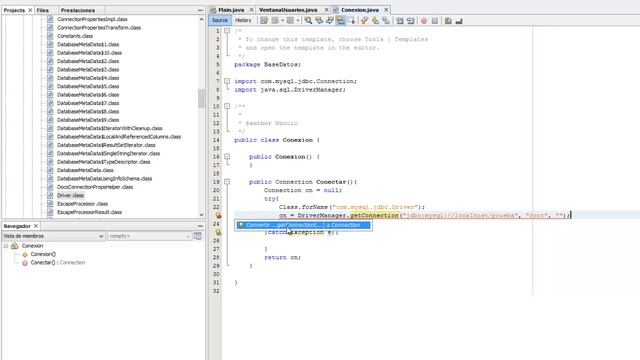Collapse the Javadoc fold on line 10
This screenshot has height=360, width=640.
(x=227, y=106)
